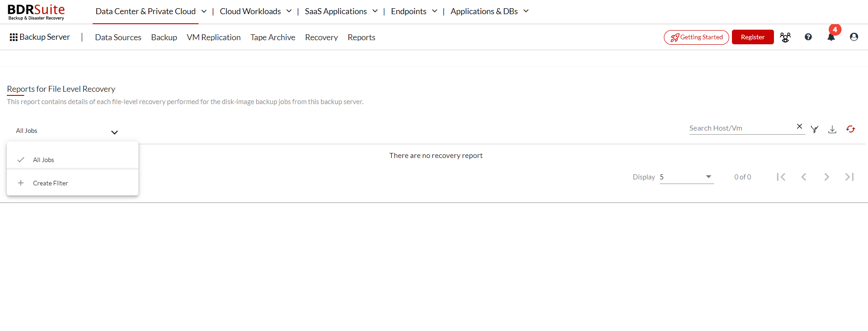Click the 'There are no recovery report' message

point(436,156)
